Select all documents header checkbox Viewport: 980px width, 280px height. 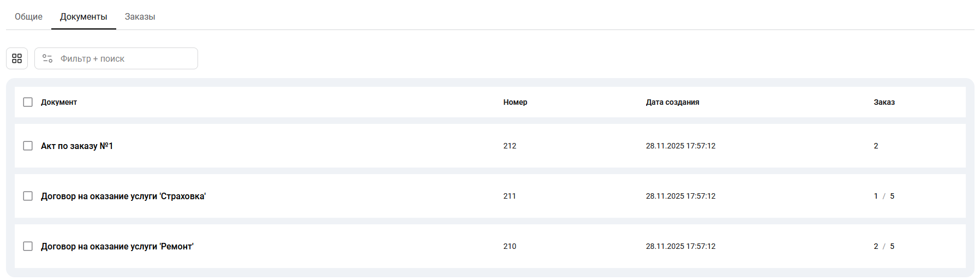point(28,102)
